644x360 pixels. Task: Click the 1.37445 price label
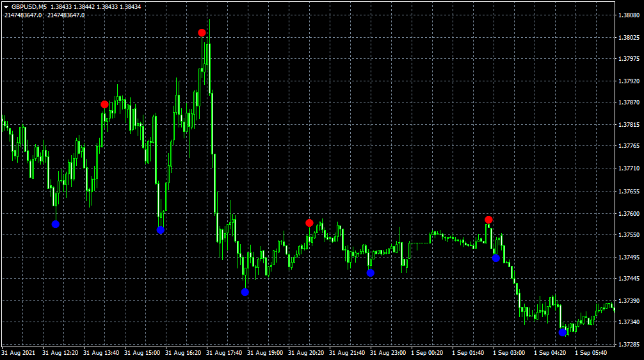coord(629,278)
